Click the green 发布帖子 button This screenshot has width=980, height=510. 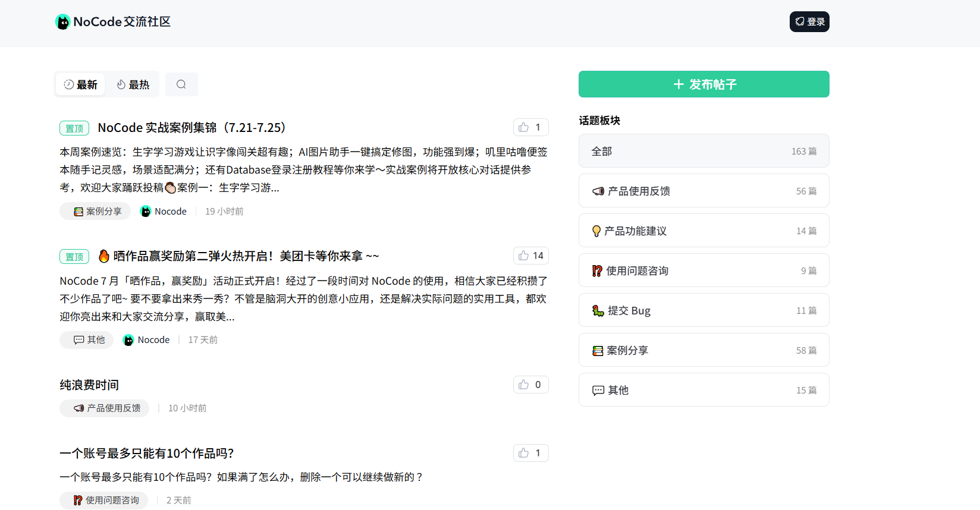tap(704, 84)
